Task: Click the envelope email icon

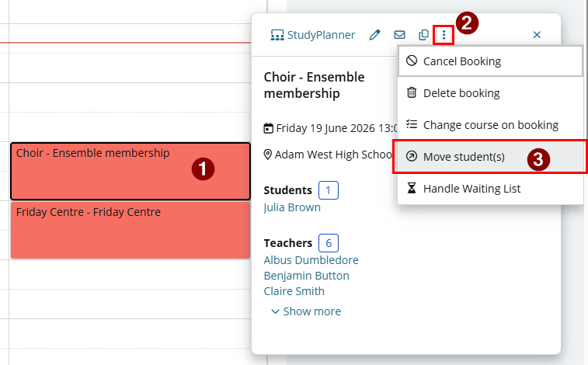Action: (399, 35)
